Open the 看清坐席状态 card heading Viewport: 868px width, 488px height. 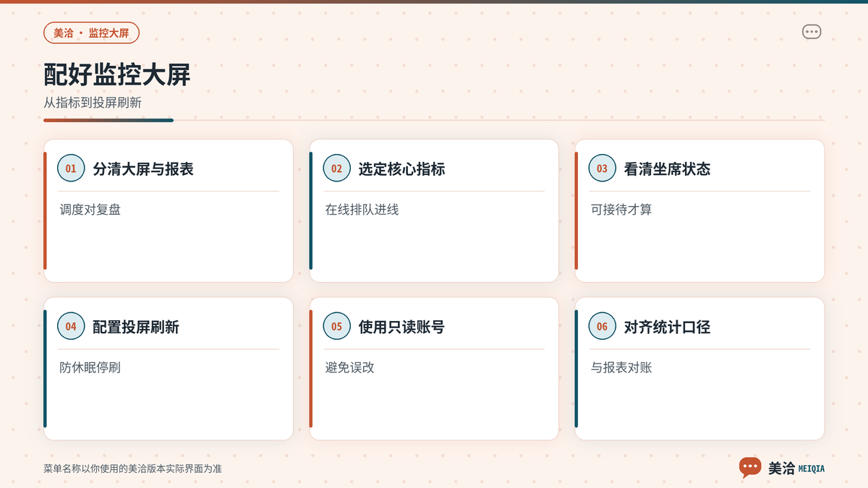(667, 169)
